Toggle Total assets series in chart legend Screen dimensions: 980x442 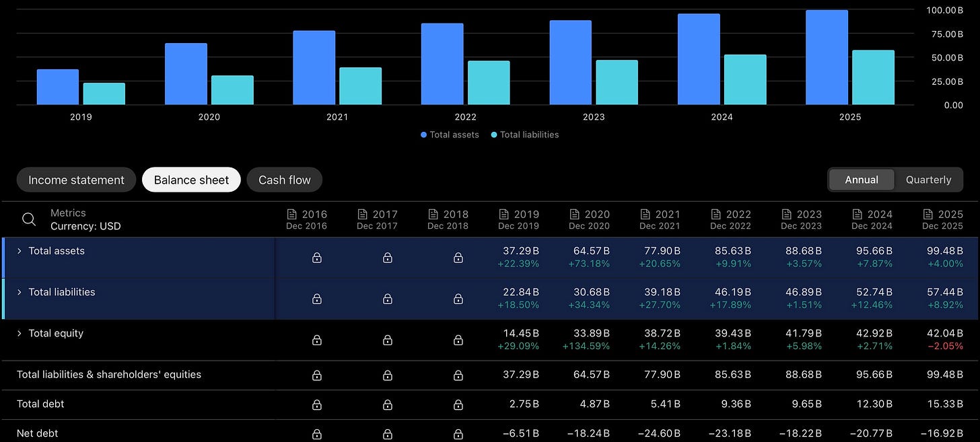tap(450, 135)
